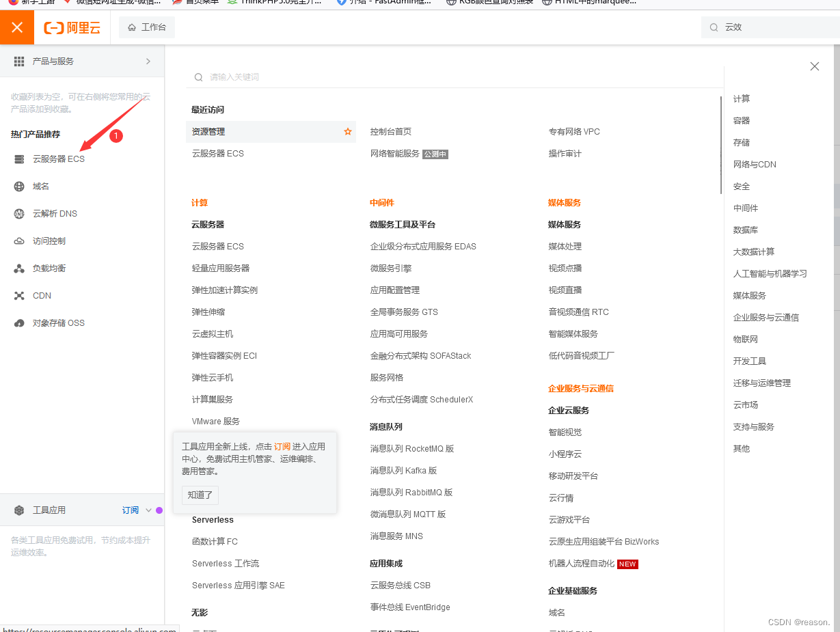The height and width of the screenshot is (632, 840).
Task: Open 操作审计 link
Action: [x=565, y=154]
